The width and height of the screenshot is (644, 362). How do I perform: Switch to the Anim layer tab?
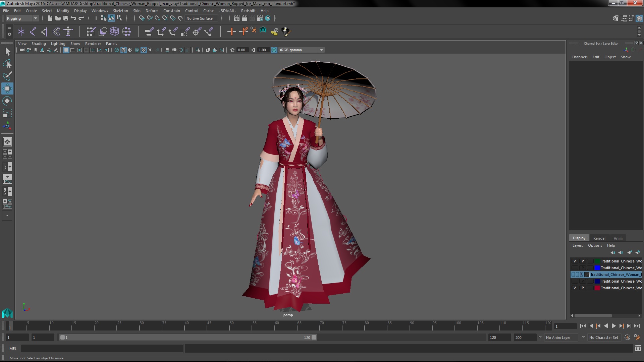(x=618, y=238)
